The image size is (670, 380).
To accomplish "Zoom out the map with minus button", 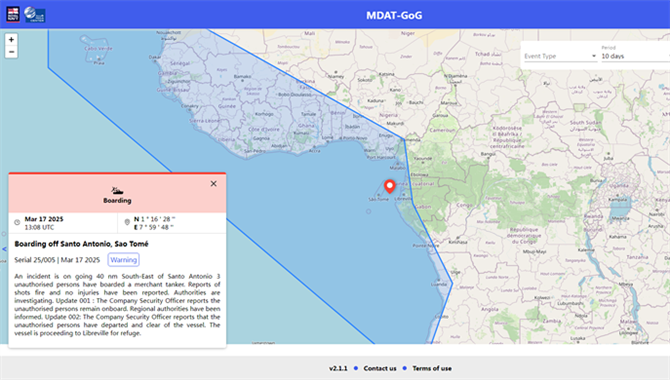I will coord(11,52).
